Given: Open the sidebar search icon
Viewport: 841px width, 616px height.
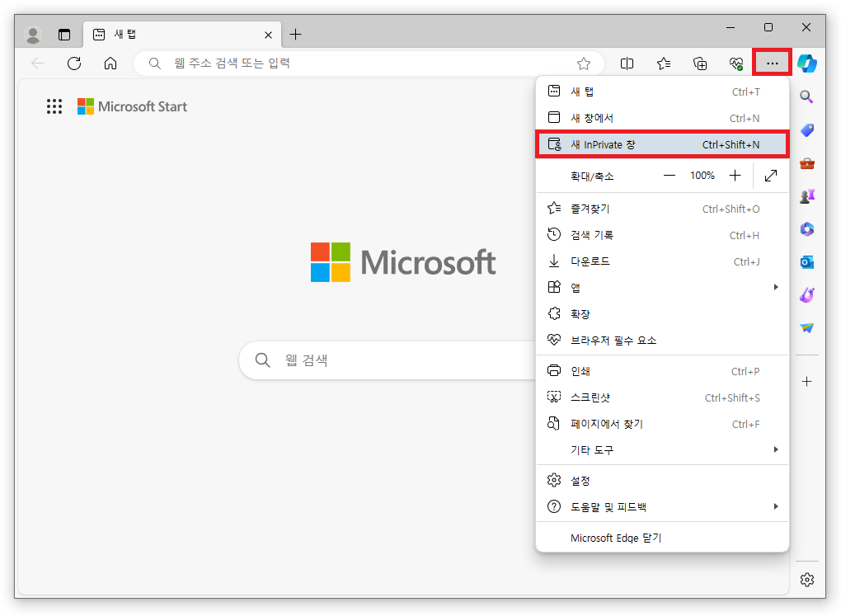Looking at the screenshot, I should tap(806, 97).
